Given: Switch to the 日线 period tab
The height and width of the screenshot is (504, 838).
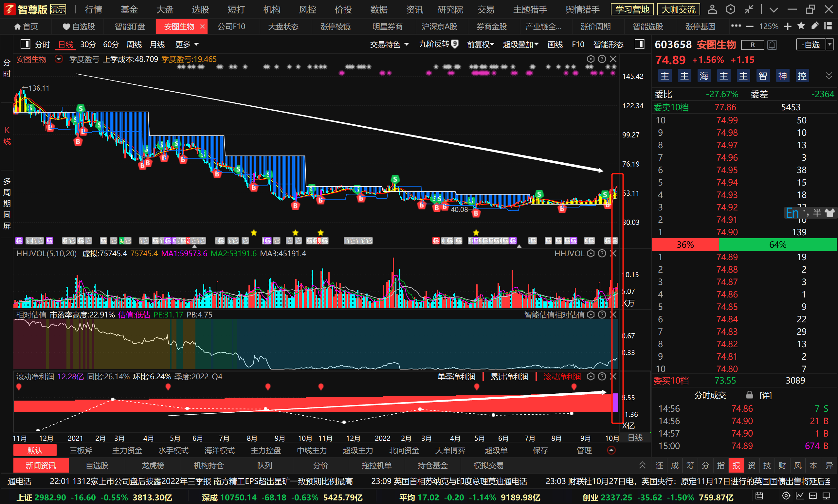Looking at the screenshot, I should (x=65, y=45).
